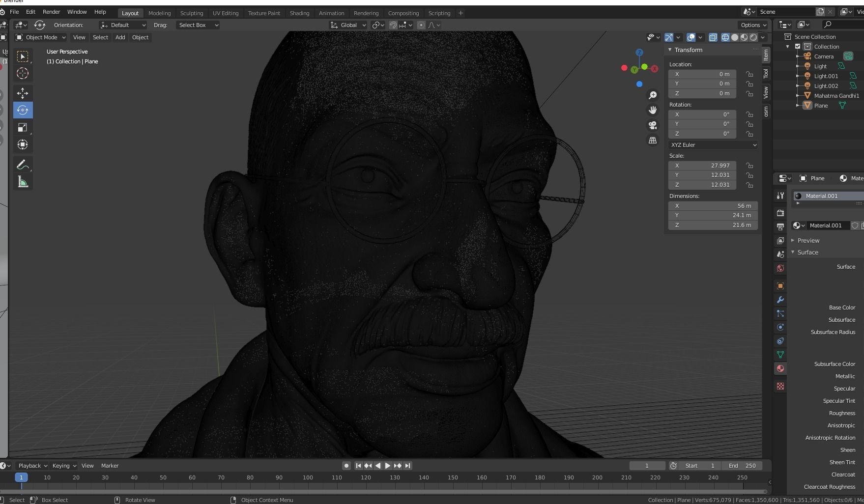Toggle lock on Scale Y
Image resolution: width=864 pixels, height=504 pixels.
(749, 175)
